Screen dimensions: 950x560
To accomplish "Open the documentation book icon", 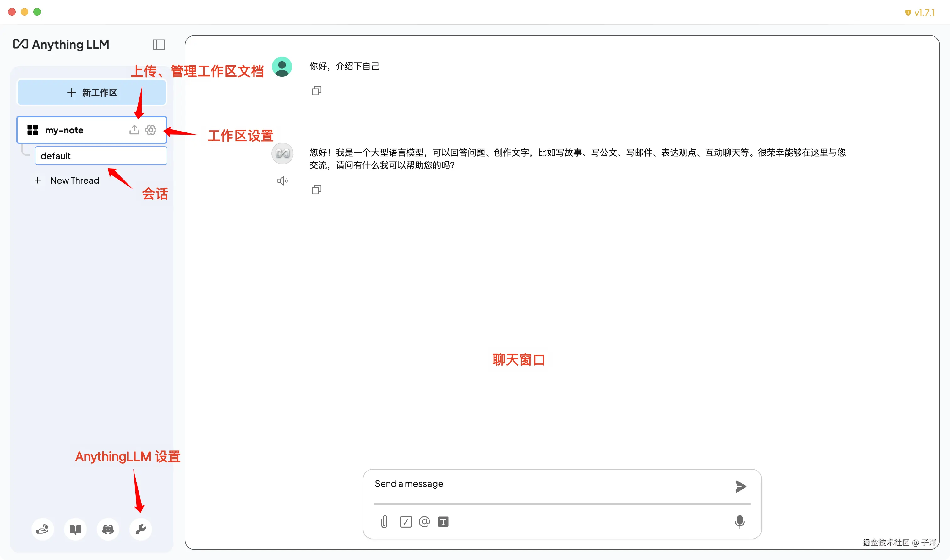I will [x=75, y=529].
